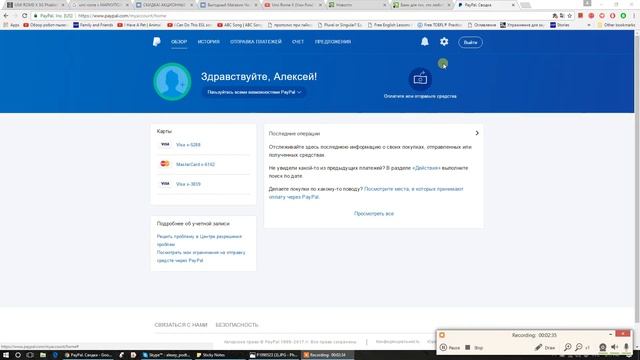Go back using the browser back arrow
Viewport: 640px width, 360px height.
pos(6,16)
